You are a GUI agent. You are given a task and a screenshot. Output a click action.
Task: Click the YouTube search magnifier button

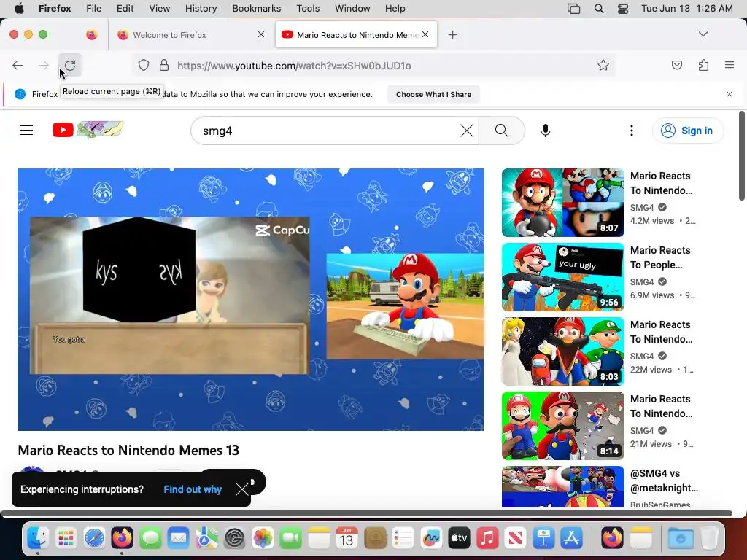(x=502, y=131)
